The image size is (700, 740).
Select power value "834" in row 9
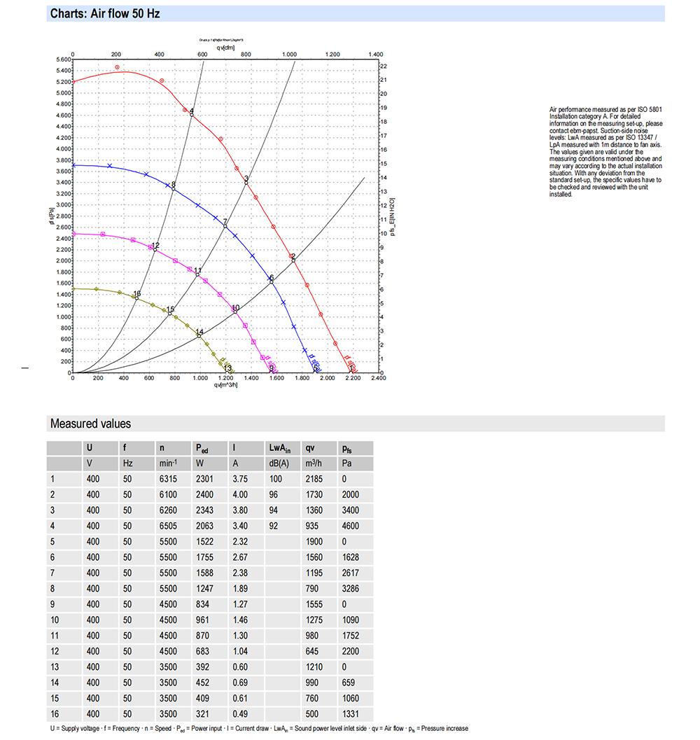[x=202, y=604]
